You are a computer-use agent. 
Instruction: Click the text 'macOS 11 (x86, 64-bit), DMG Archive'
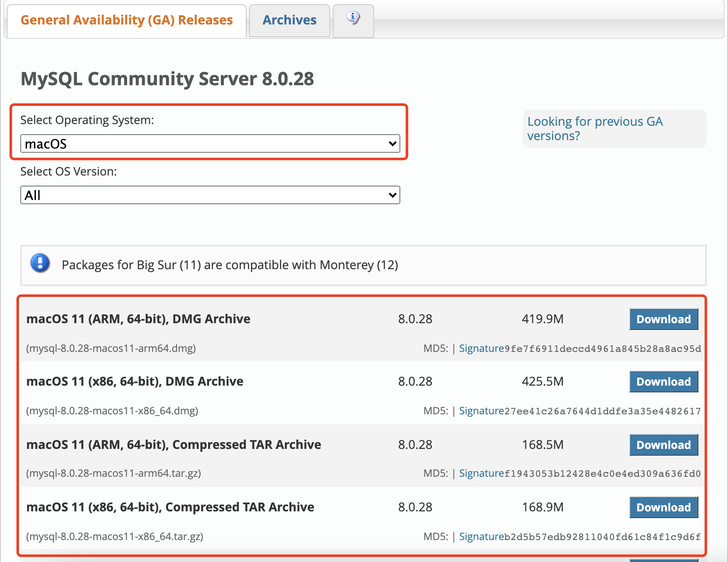(135, 381)
